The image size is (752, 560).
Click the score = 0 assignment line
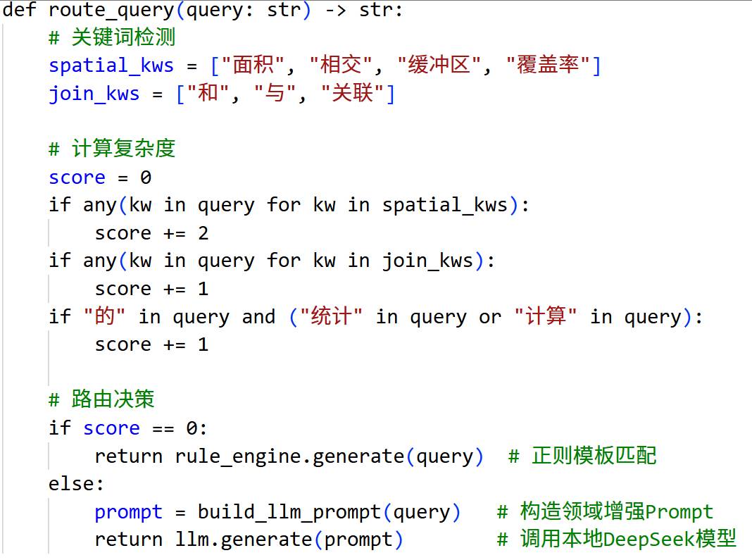(100, 178)
